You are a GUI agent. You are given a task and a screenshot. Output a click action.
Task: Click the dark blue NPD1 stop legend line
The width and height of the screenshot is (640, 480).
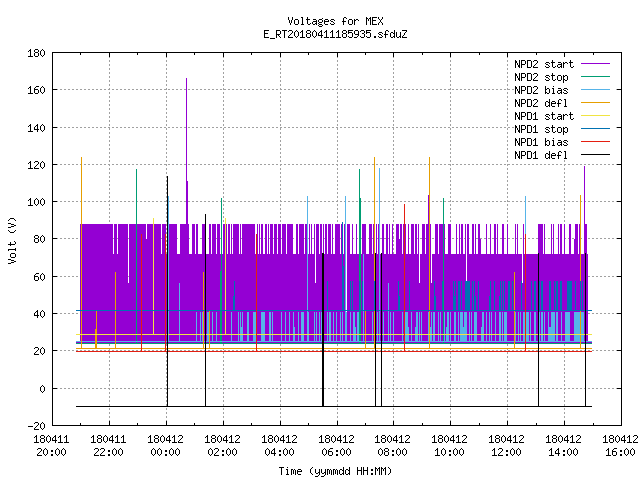595,129
